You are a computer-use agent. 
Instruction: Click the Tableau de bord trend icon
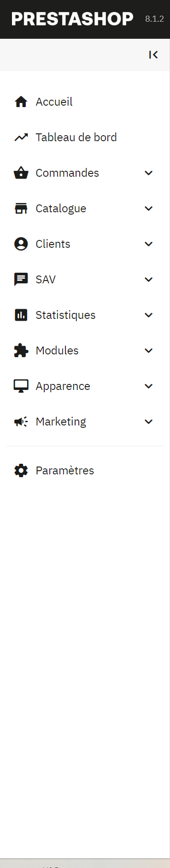[x=21, y=137]
